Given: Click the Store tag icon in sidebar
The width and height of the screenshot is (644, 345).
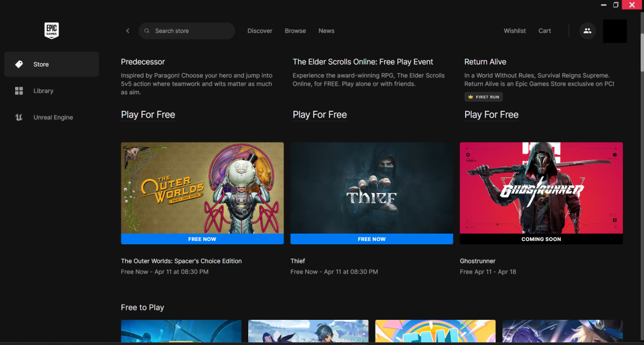Looking at the screenshot, I should (19, 64).
